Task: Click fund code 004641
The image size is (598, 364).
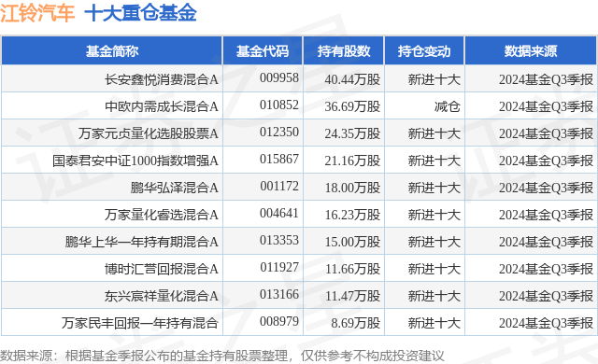Action: (279, 213)
